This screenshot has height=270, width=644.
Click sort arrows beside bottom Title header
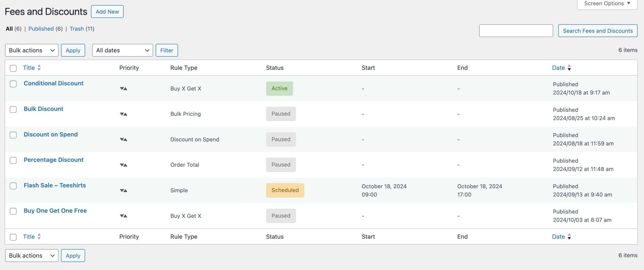click(x=39, y=237)
